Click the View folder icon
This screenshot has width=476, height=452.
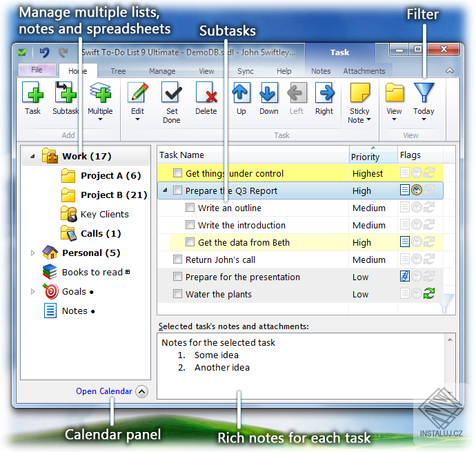click(x=395, y=92)
